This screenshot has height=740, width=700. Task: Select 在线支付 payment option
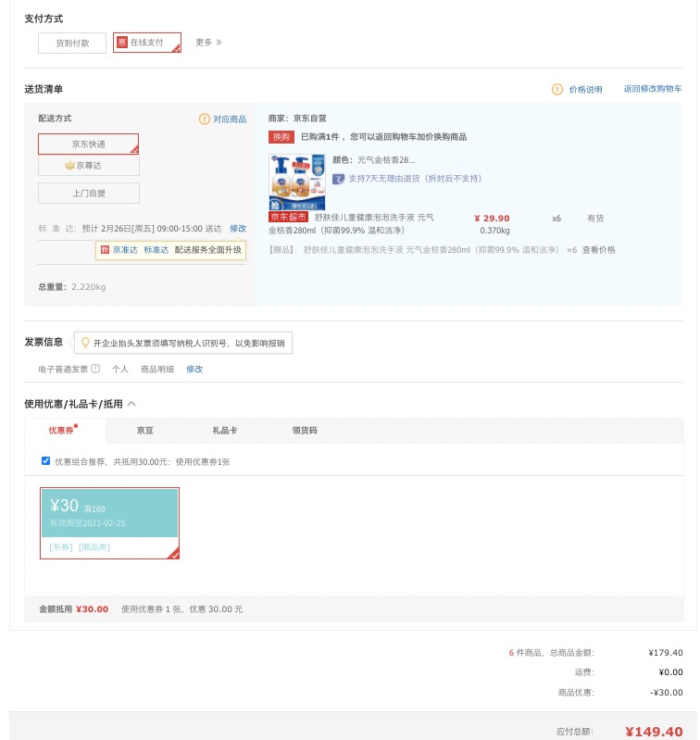point(147,43)
